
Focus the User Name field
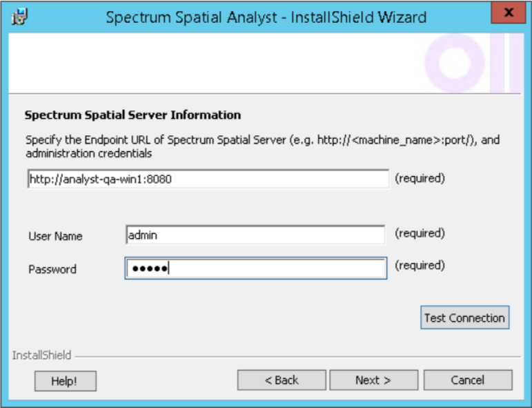(x=255, y=235)
